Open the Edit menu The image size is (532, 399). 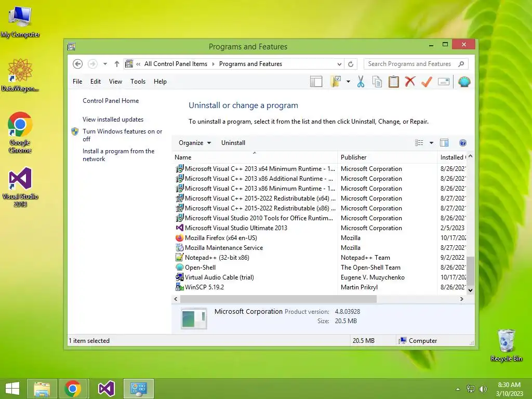point(96,82)
